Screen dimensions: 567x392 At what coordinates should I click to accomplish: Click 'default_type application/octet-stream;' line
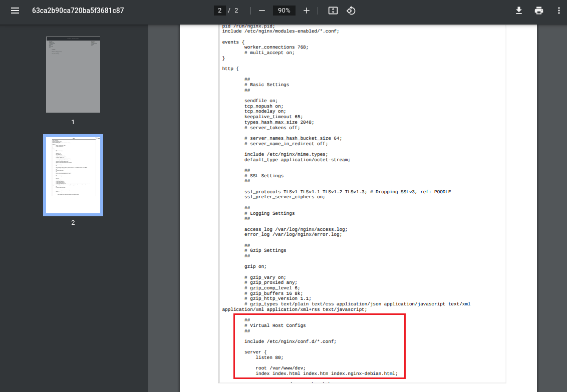pos(297,160)
